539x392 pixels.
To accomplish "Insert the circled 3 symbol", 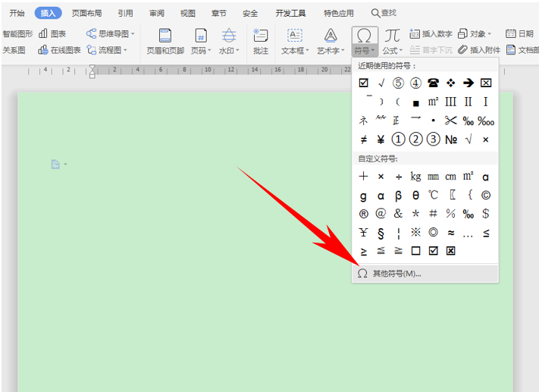I will [x=433, y=140].
